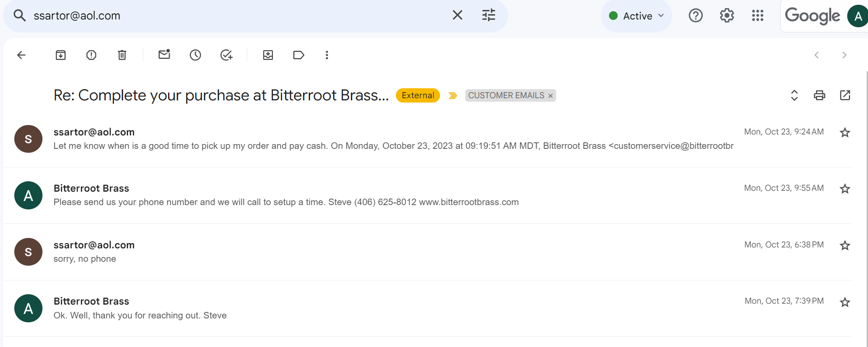Star the 9:24 AM ssartor message
This screenshot has width=868, height=347.
pos(845,132)
